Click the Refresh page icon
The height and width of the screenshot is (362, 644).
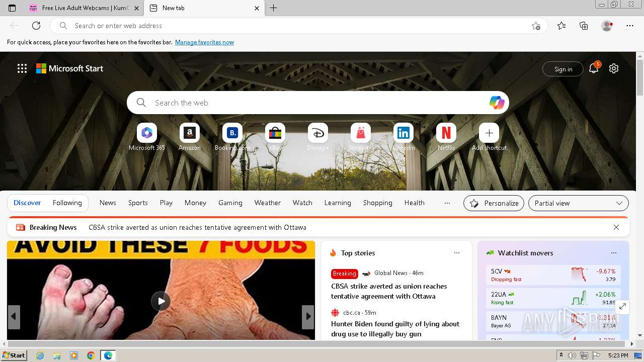[36, 26]
